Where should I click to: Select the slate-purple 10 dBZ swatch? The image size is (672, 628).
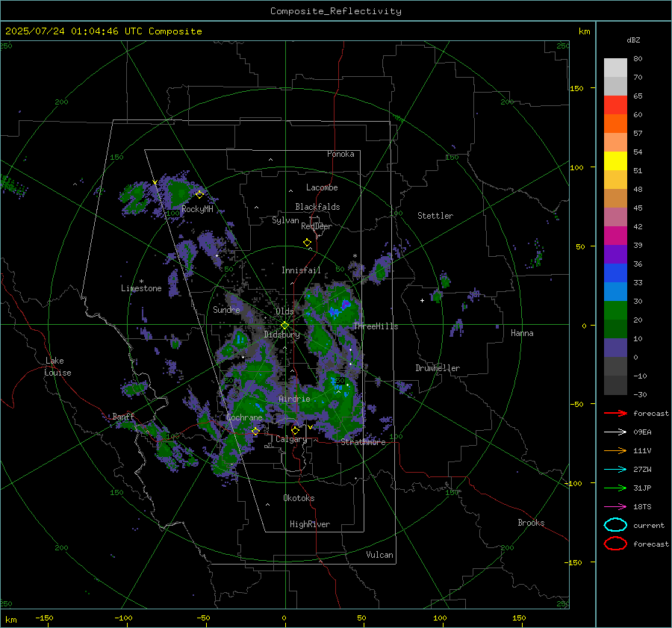(615, 348)
